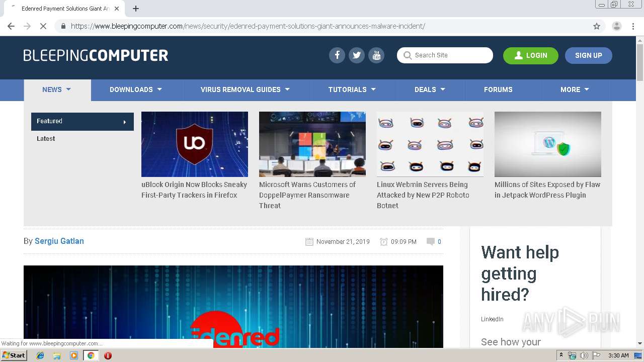Screen dimensions: 644x362
Task: Select Latest in news submenu
Action: (x=46, y=139)
